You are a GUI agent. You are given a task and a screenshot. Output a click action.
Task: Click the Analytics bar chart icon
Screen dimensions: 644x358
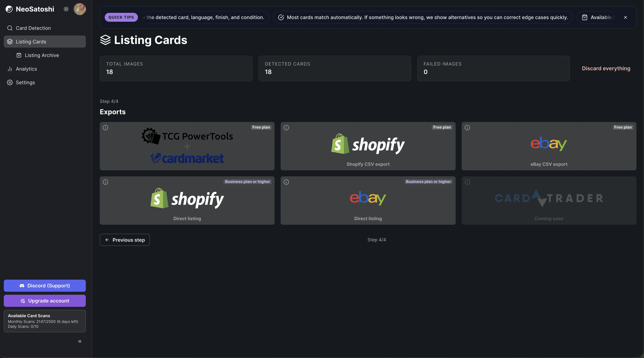[x=10, y=69]
